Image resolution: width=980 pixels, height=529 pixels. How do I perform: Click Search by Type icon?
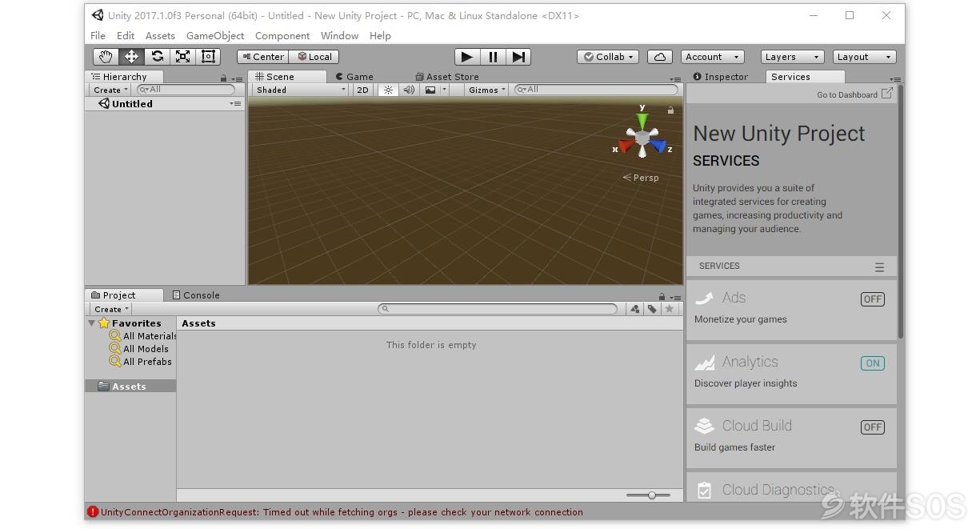click(x=634, y=309)
